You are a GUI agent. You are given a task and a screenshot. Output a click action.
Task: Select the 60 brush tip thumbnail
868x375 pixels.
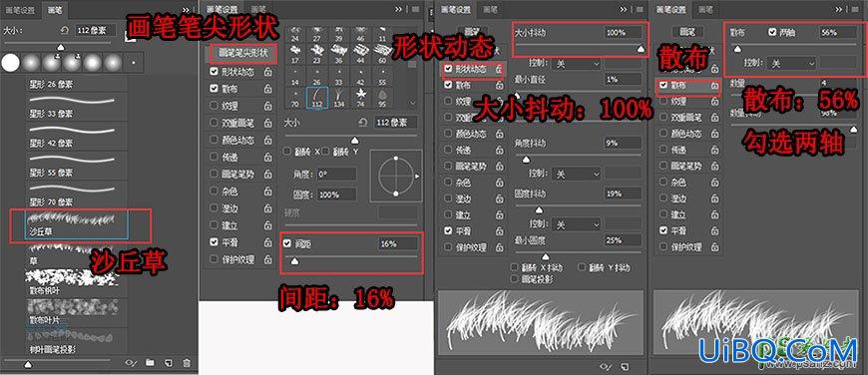(x=382, y=54)
